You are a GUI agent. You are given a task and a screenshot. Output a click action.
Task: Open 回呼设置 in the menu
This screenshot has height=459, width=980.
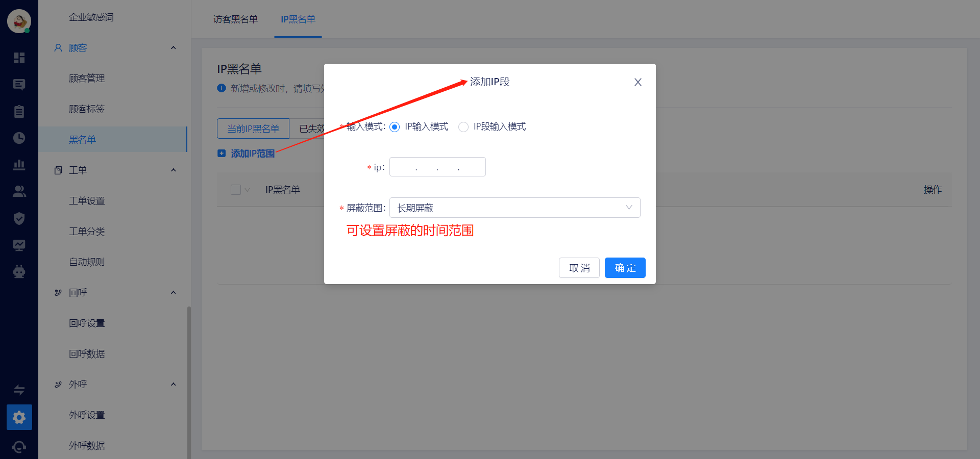[x=87, y=323]
